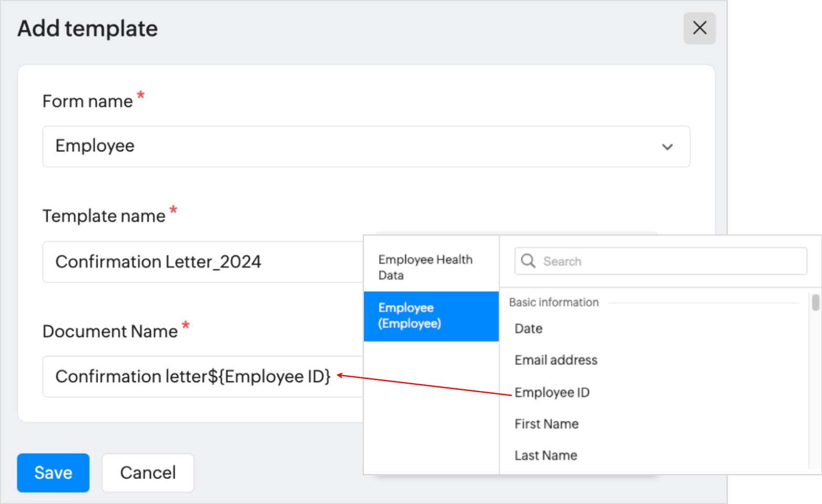Click the Document Name input field
The height and width of the screenshot is (504, 822).
[203, 376]
